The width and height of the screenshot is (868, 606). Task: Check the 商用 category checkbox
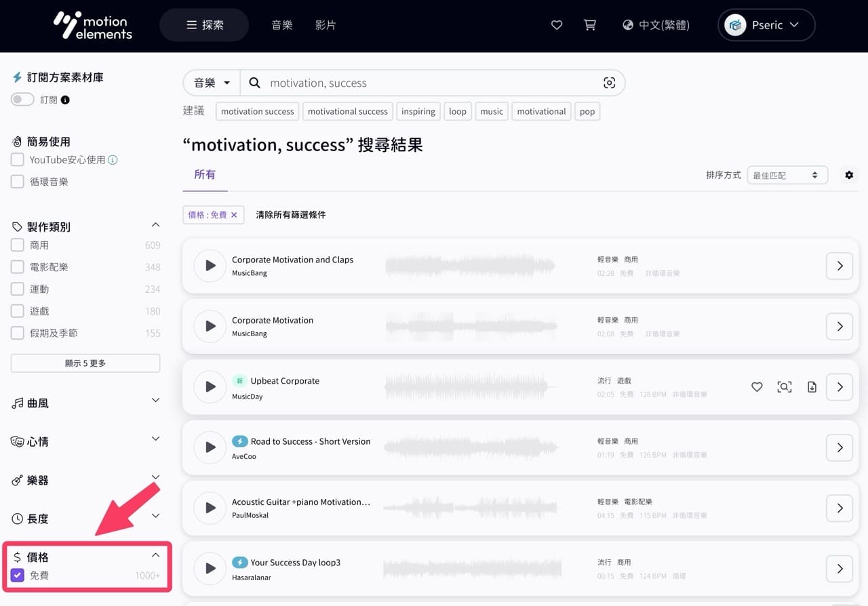point(18,245)
